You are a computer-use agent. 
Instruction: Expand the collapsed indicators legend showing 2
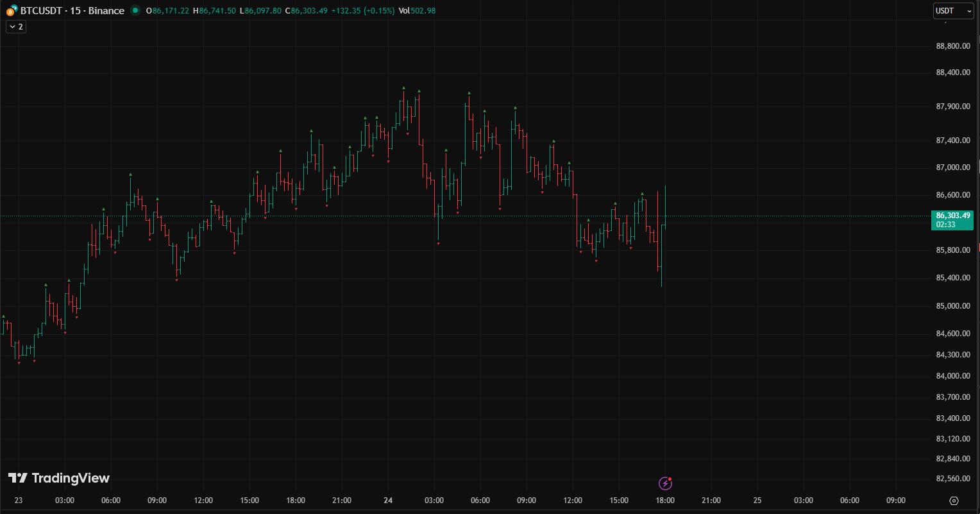16,26
